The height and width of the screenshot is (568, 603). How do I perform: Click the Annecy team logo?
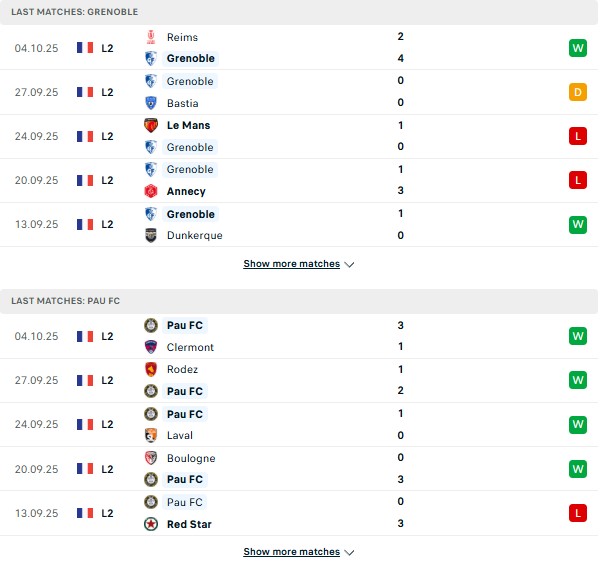click(x=151, y=191)
